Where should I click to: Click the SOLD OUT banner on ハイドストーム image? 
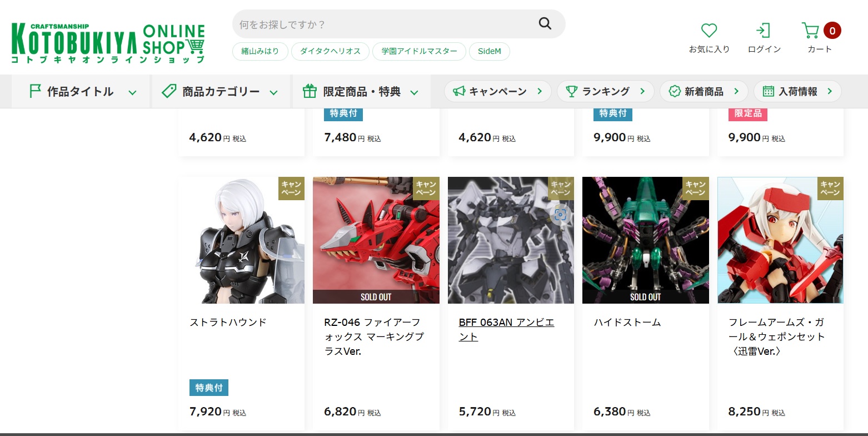pyautogui.click(x=646, y=296)
